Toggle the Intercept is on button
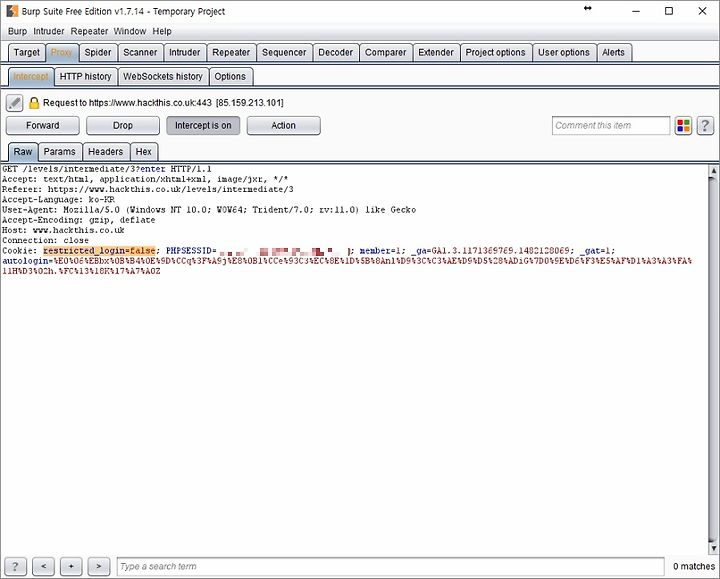Viewport: 720px width, 579px height. click(203, 125)
